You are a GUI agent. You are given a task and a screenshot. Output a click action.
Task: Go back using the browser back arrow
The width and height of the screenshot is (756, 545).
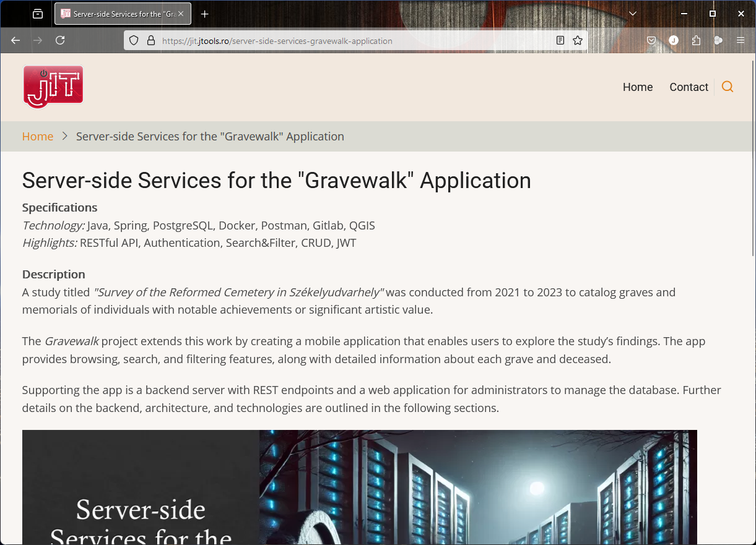coord(16,40)
